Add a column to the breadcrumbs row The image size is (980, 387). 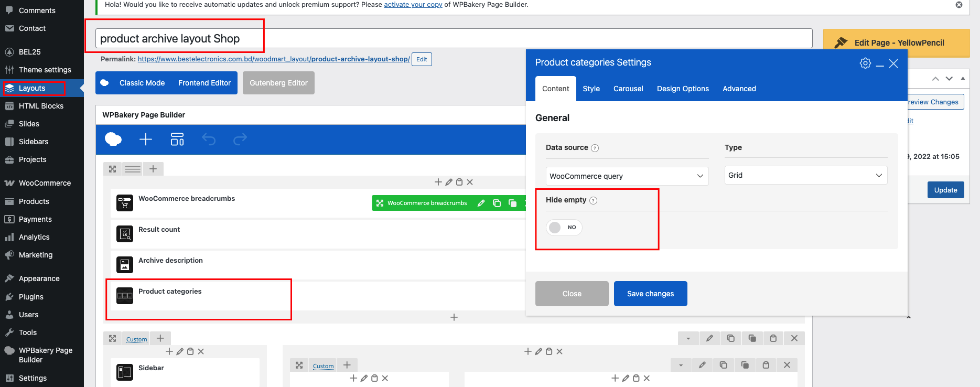tap(153, 169)
